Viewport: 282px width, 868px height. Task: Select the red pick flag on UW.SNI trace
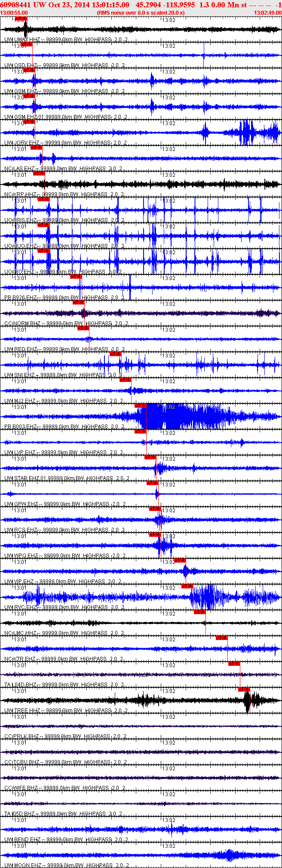coord(116,354)
